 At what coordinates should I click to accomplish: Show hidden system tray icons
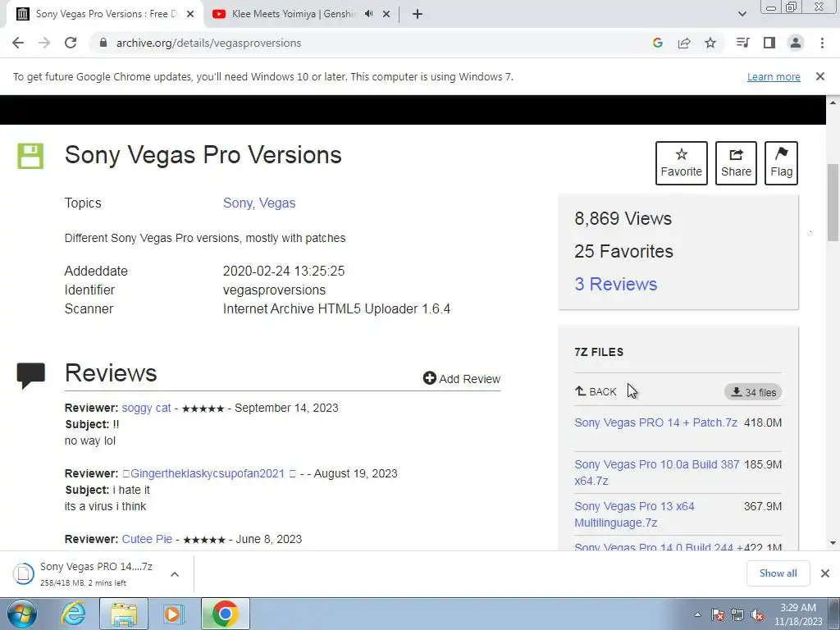tap(697, 614)
